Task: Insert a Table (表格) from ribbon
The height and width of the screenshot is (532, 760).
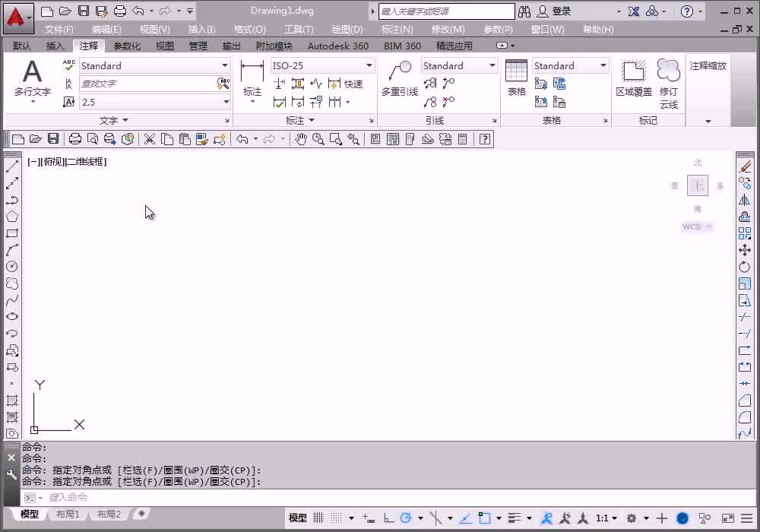Action: point(516,78)
